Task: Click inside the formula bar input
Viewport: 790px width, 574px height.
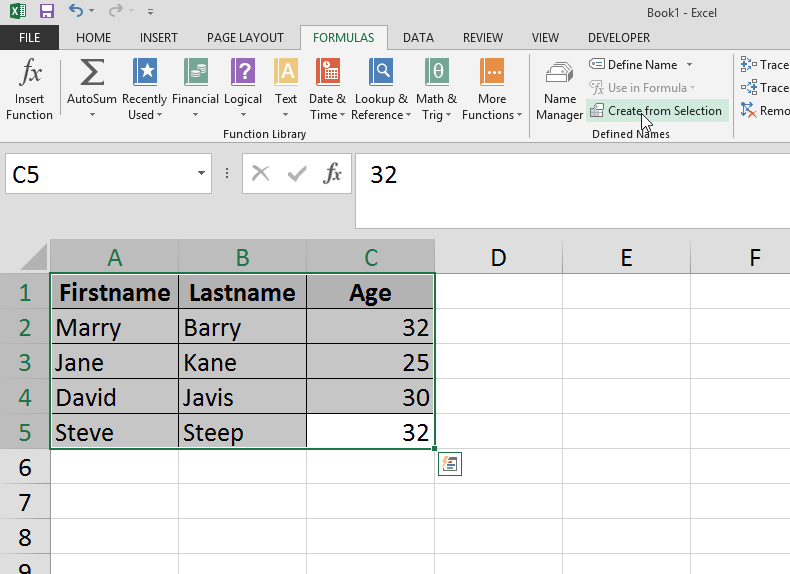Action: pos(570,175)
